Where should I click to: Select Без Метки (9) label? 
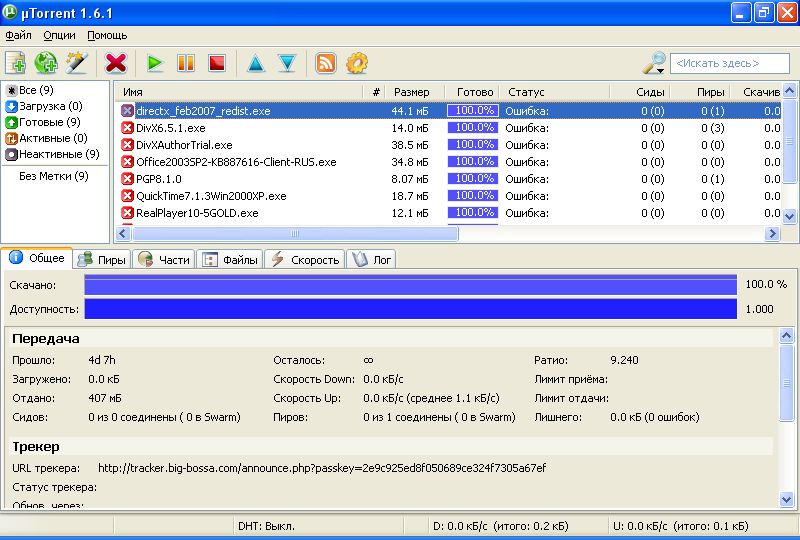click(54, 176)
